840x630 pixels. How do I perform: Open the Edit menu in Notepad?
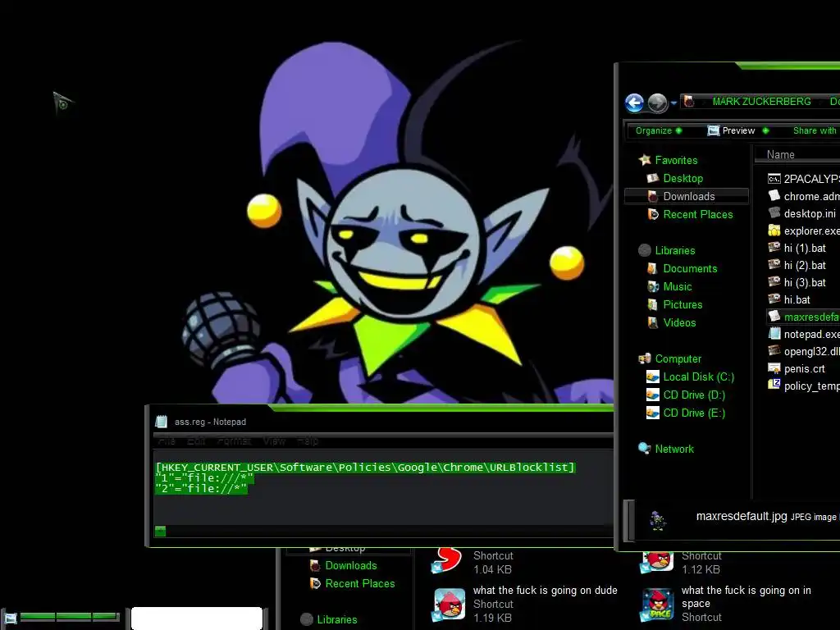(195, 441)
